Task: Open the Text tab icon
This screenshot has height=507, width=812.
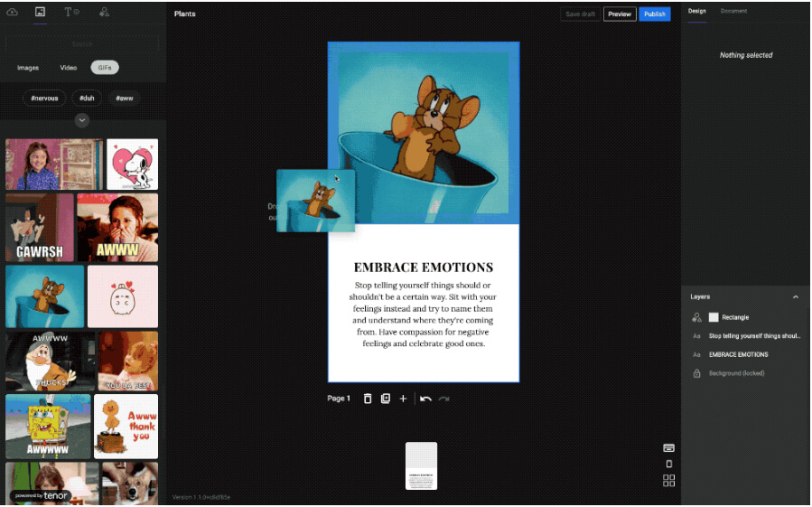Action: [x=71, y=12]
